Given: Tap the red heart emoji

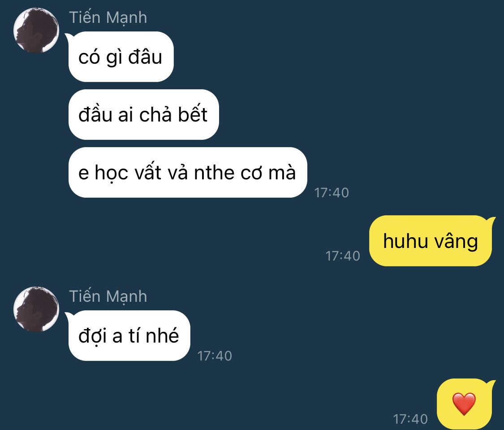Looking at the screenshot, I should pos(464,404).
